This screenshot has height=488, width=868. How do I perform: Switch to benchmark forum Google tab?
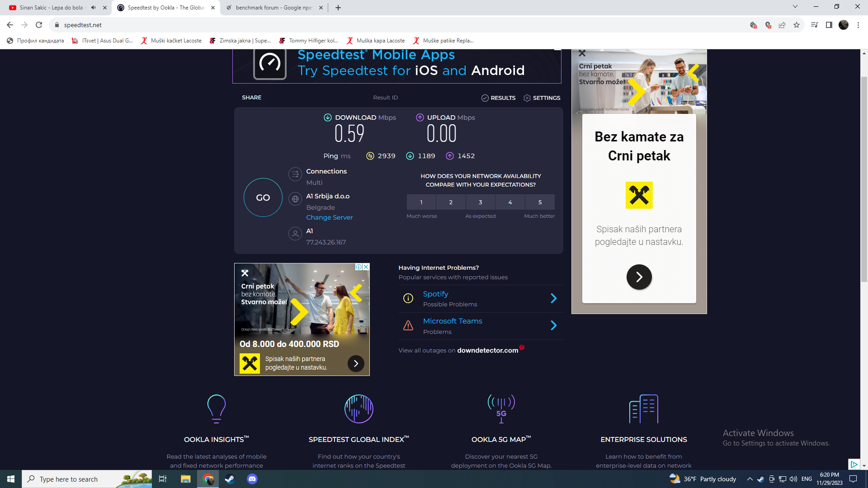tap(274, 8)
